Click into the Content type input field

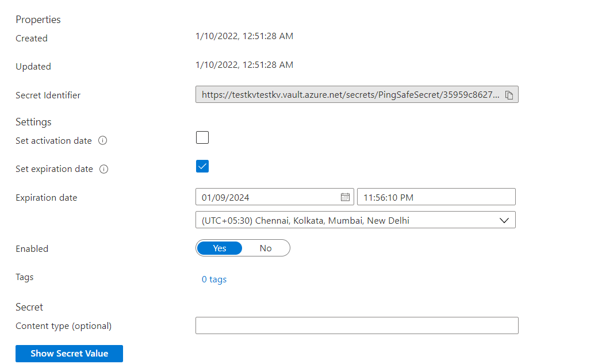[x=356, y=325]
